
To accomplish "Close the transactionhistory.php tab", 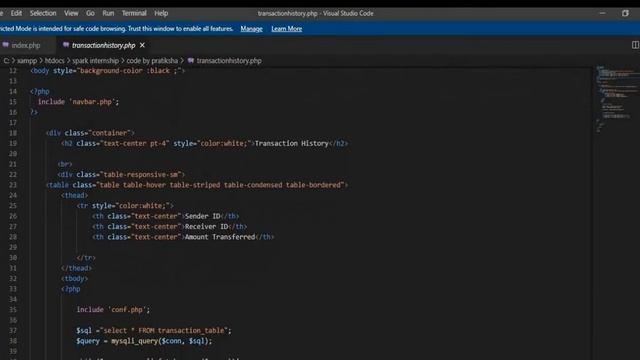I will 142,45.
